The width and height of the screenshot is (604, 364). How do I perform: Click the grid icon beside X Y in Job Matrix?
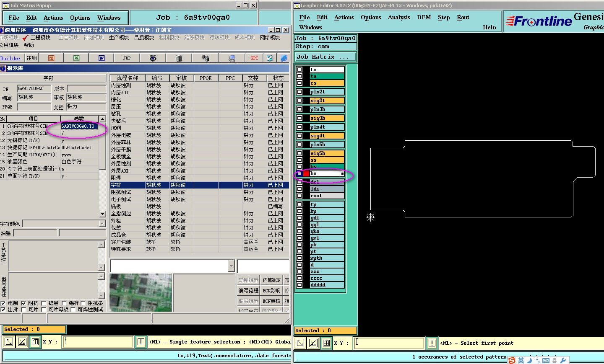click(35, 342)
